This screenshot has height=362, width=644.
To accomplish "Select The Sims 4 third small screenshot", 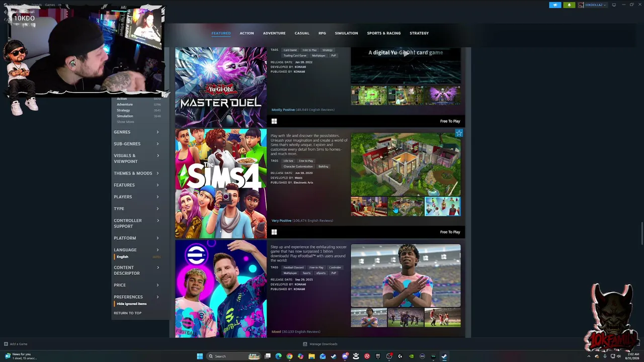I will click(x=442, y=206).
